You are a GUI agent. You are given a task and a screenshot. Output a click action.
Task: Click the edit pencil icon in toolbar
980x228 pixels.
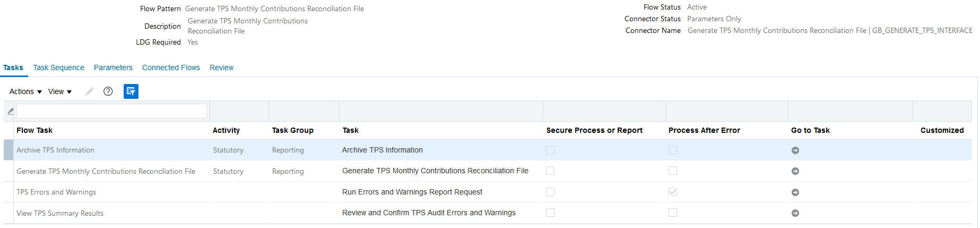click(x=90, y=91)
